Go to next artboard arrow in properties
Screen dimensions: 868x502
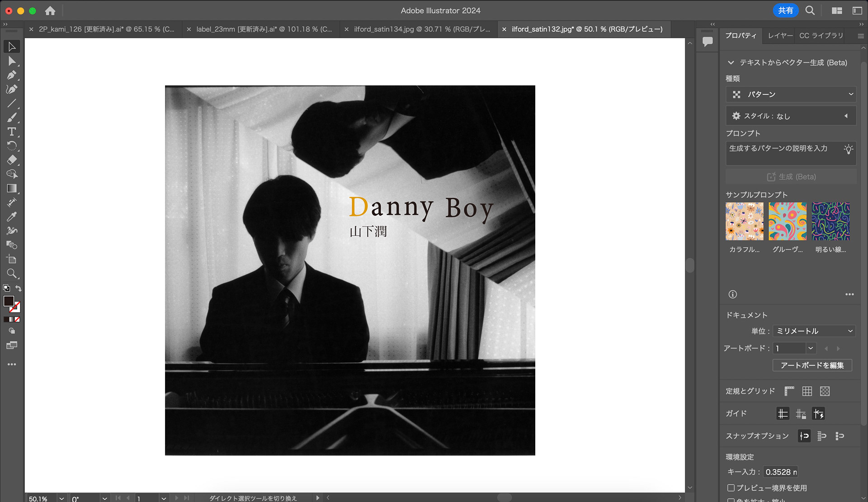tap(838, 349)
